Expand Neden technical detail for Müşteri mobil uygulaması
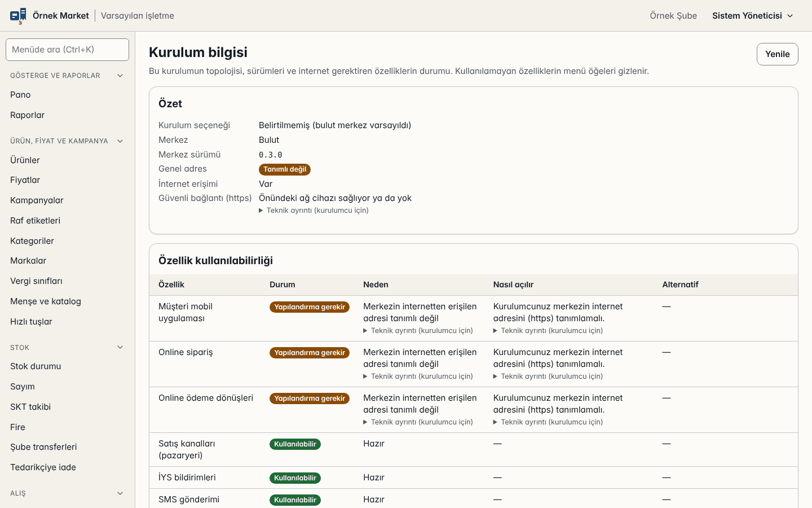 coord(418,331)
